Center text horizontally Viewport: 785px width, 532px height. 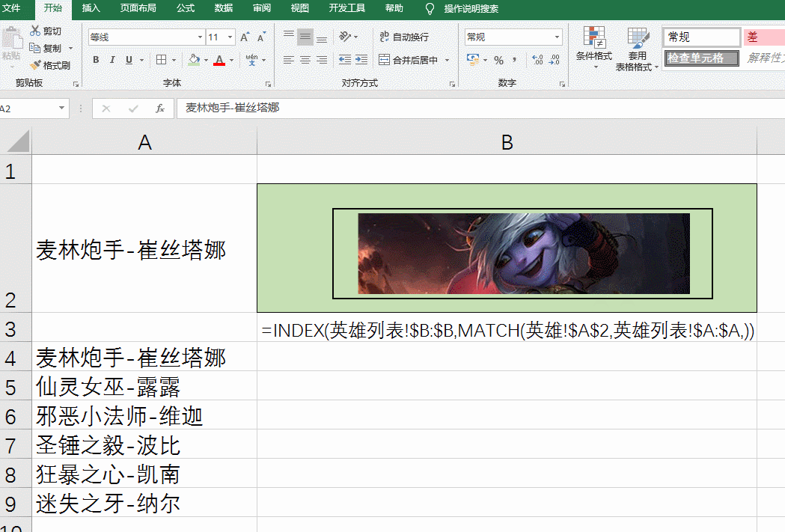(x=305, y=60)
